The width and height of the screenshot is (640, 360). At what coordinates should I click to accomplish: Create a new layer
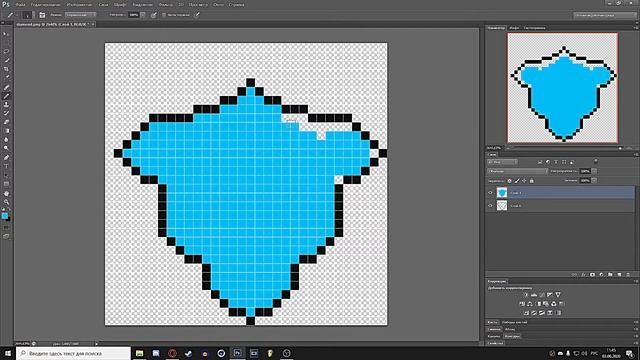[619, 275]
